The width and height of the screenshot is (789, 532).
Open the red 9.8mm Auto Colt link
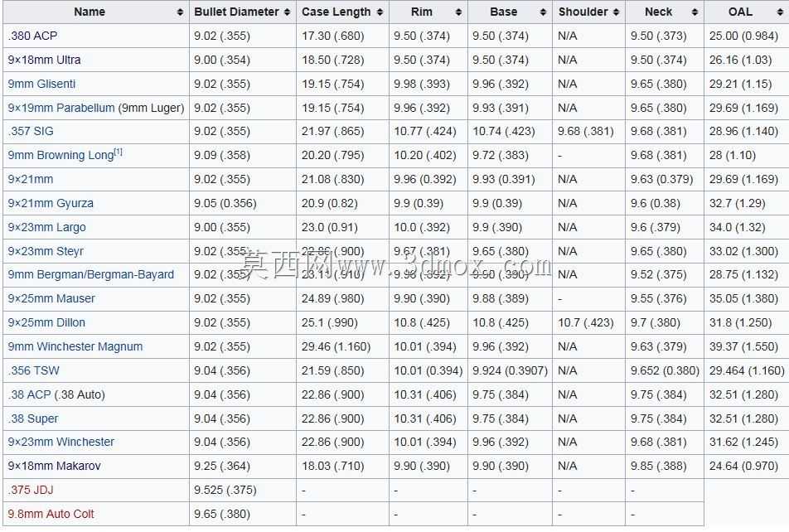coord(51,514)
